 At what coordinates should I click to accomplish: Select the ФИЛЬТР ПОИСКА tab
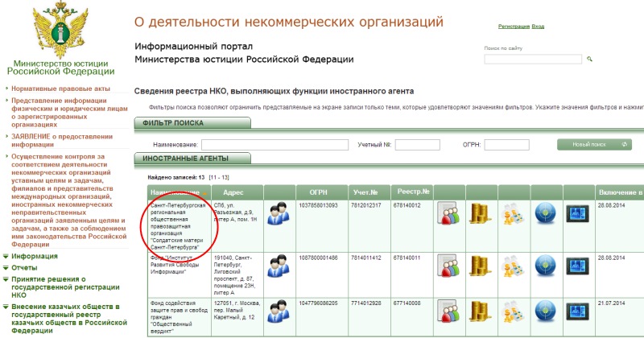(x=192, y=123)
